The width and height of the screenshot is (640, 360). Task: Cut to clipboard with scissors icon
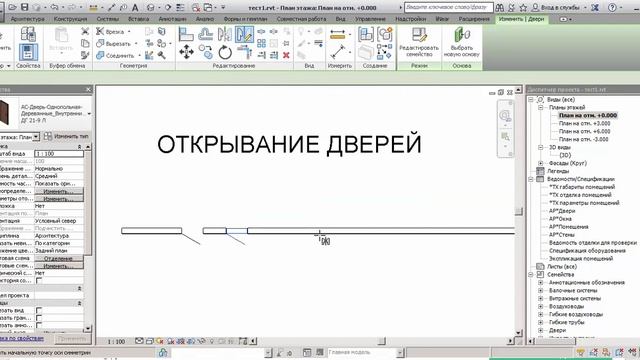[x=85, y=31]
